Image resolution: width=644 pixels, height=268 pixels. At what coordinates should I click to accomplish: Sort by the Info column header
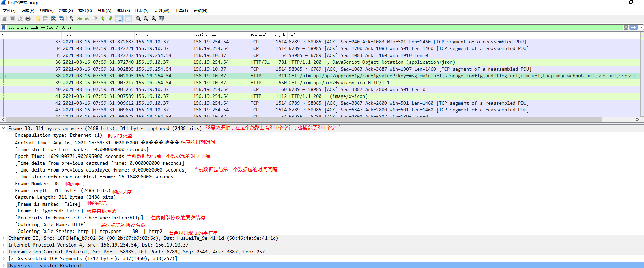(x=464, y=35)
